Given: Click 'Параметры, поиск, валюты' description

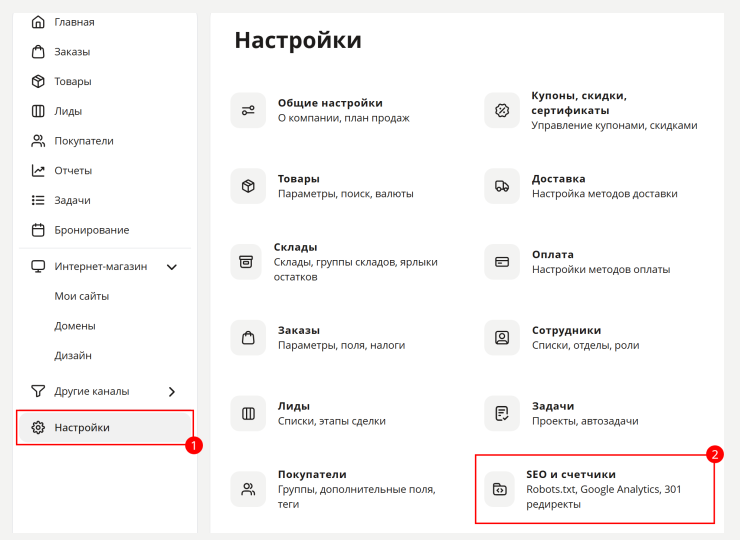Looking at the screenshot, I should [x=345, y=194].
